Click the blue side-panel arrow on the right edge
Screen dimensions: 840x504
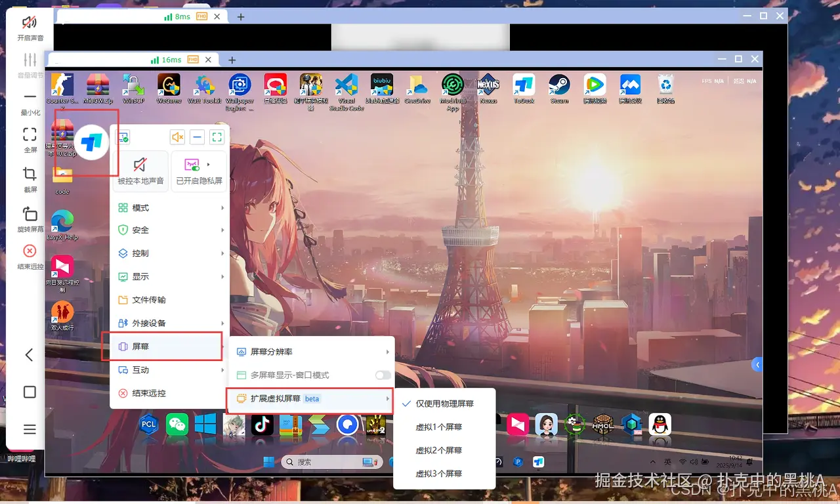coord(757,365)
